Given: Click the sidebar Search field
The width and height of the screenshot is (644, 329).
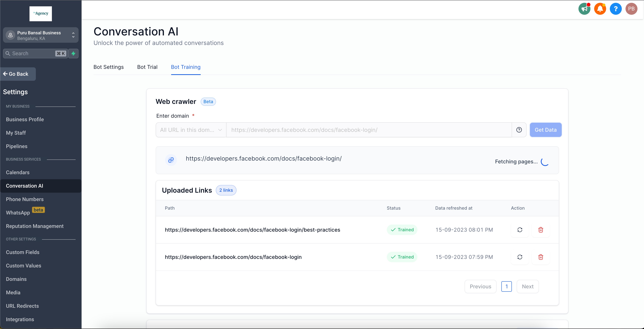Looking at the screenshot, I should (35, 54).
